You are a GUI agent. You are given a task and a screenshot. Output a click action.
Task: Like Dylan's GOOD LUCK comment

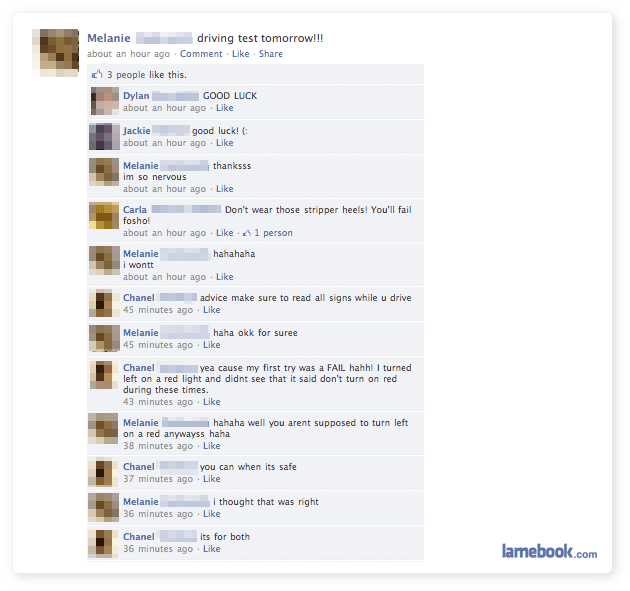click(225, 108)
